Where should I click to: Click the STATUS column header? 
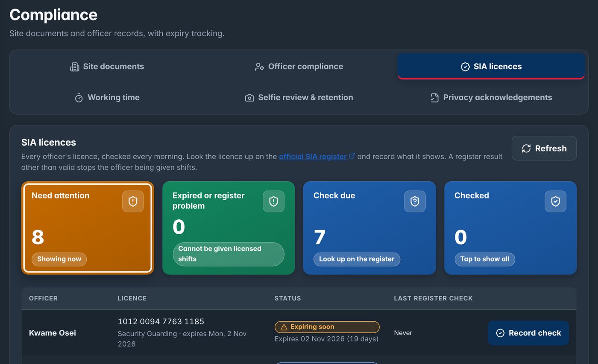(x=288, y=298)
